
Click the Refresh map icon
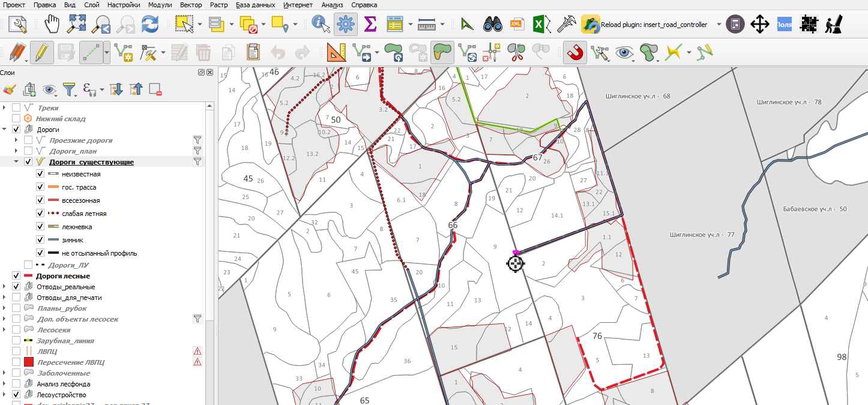149,25
